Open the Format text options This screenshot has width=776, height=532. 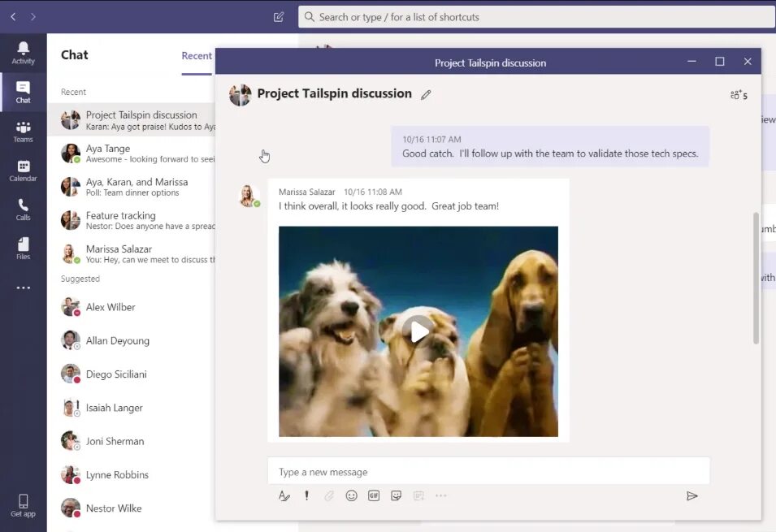coord(284,496)
